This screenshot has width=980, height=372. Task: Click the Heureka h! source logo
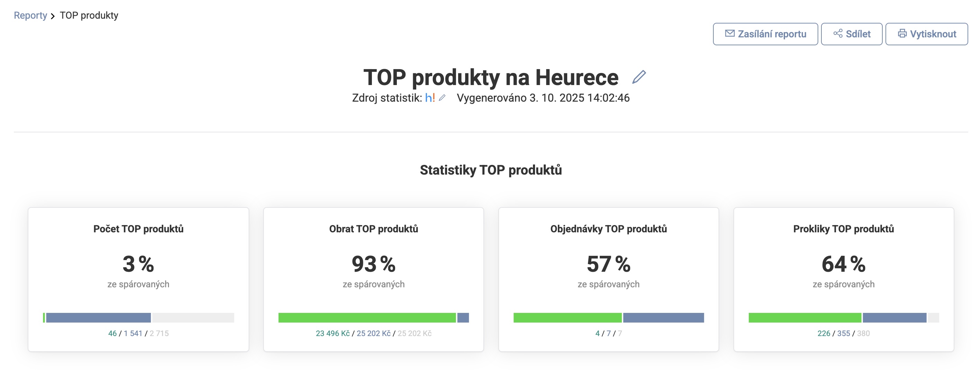click(430, 98)
